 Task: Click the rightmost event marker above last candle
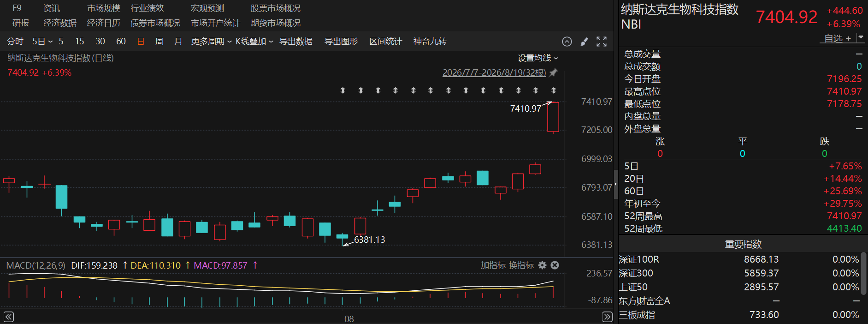(554, 90)
